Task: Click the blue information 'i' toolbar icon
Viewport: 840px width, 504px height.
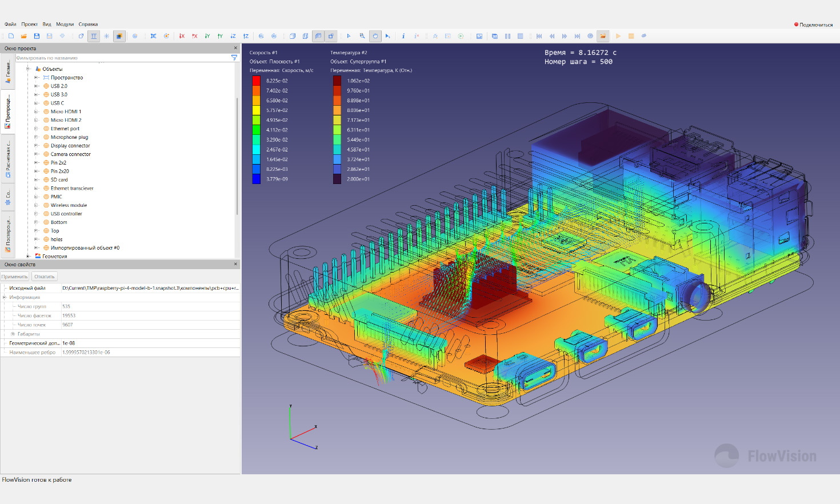Action: tap(403, 36)
